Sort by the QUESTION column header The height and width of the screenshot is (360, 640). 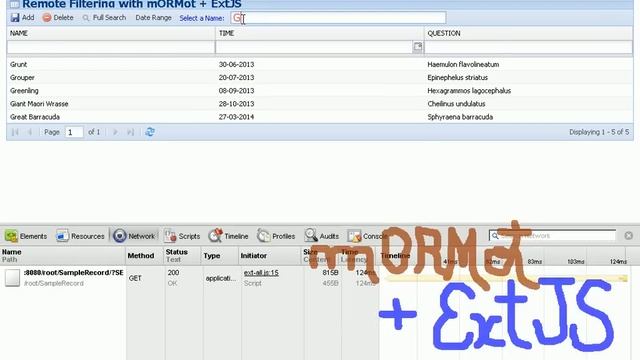pos(528,33)
